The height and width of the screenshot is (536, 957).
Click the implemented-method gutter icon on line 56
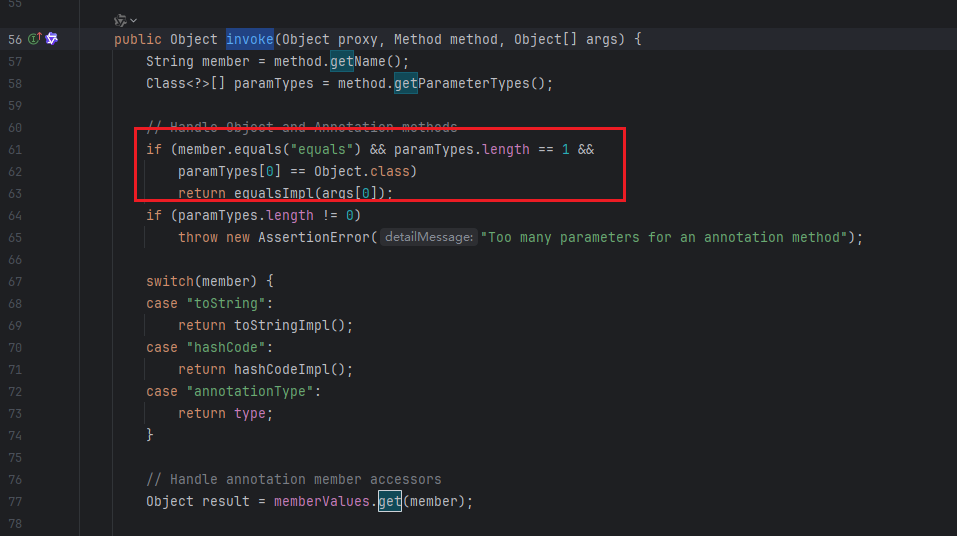coord(34,39)
